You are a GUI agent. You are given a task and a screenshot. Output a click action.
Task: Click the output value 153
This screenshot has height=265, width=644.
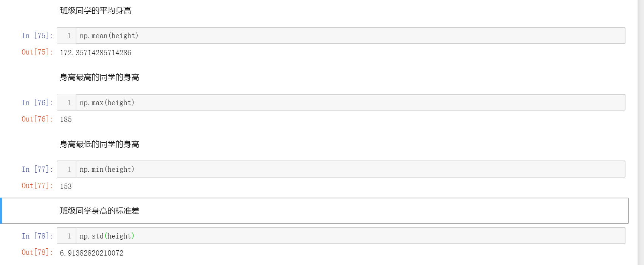click(66, 186)
